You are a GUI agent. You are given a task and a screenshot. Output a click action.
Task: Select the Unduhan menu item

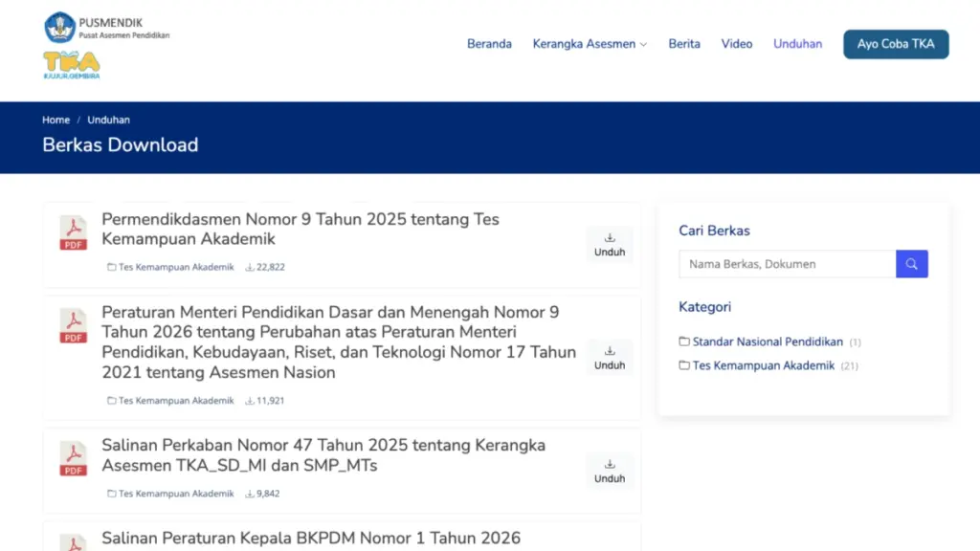(797, 44)
